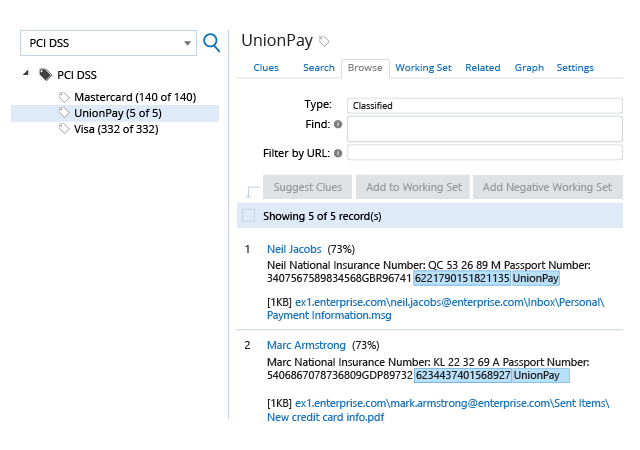This screenshot has width=640, height=450.
Task: Click the PCI DSS tags icon in tree
Action: click(45, 75)
